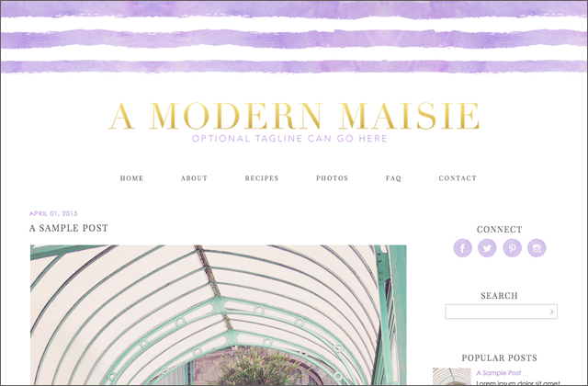Focus the sidebar search input field
This screenshot has width=588, height=386.
(x=496, y=312)
